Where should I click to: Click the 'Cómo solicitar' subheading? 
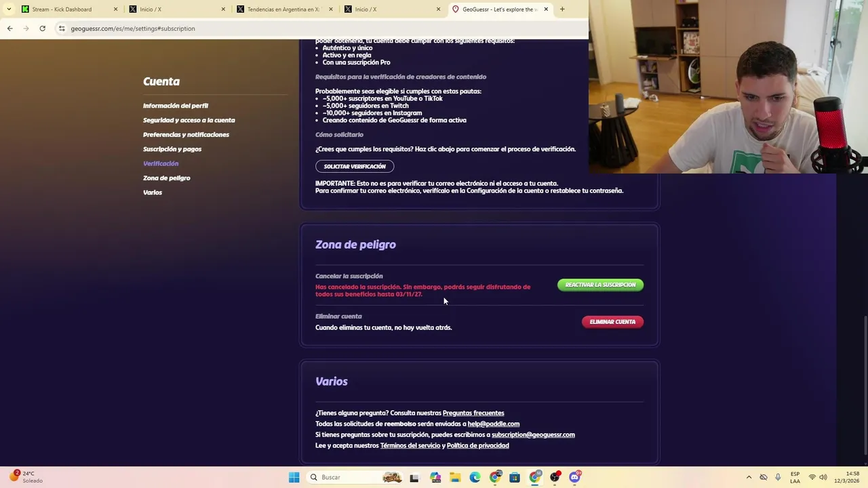tap(339, 135)
